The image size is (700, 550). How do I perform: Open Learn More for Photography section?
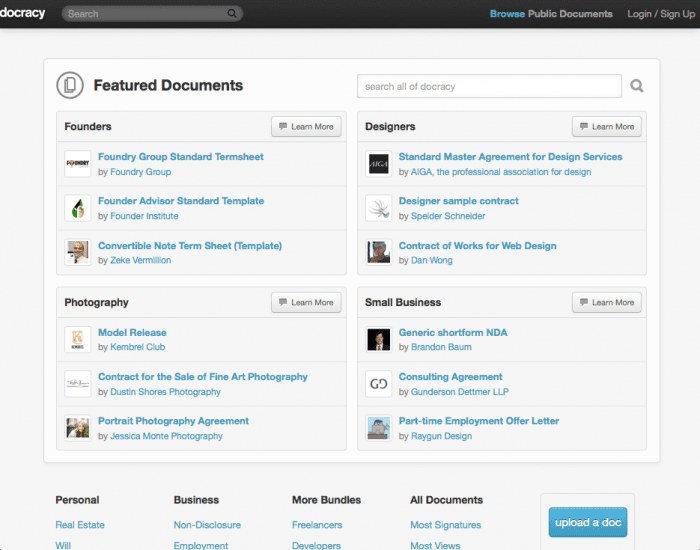click(x=306, y=302)
